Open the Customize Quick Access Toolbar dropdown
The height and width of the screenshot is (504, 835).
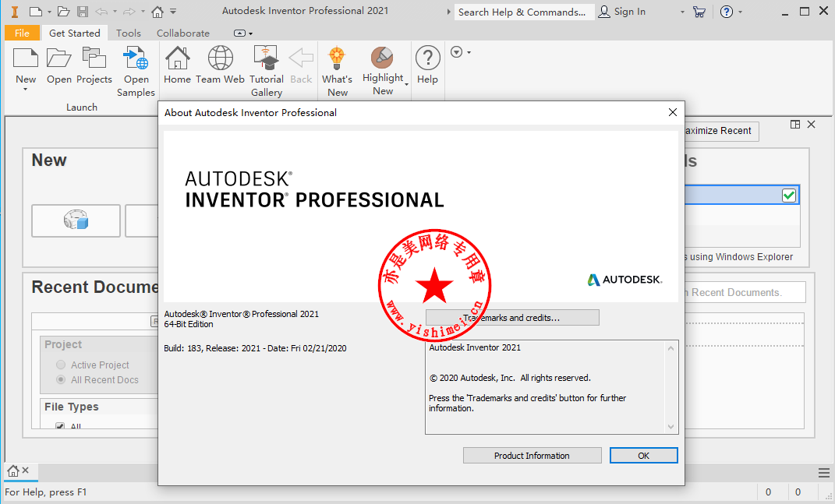(173, 12)
